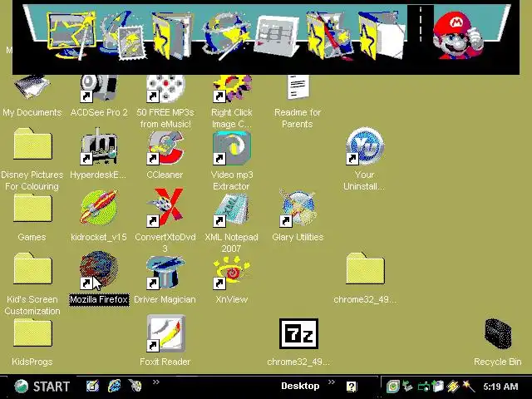Open the Games folder
The width and height of the screenshot is (532, 399).
click(x=32, y=208)
